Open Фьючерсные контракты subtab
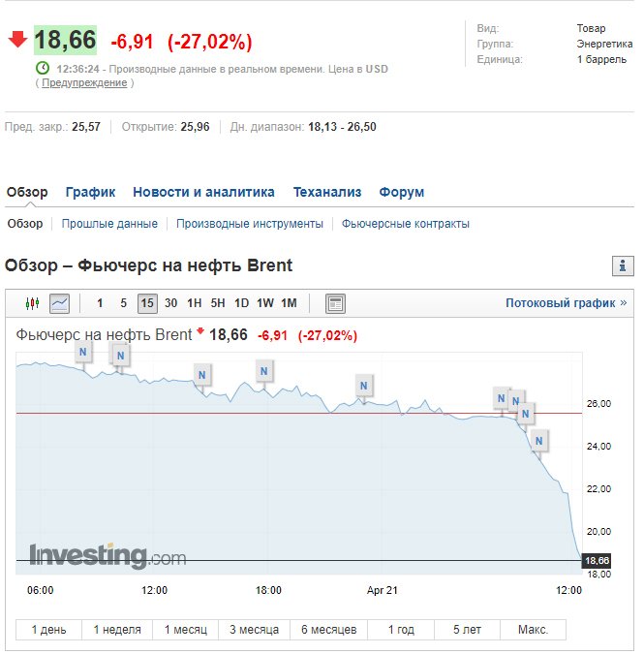 click(x=406, y=224)
